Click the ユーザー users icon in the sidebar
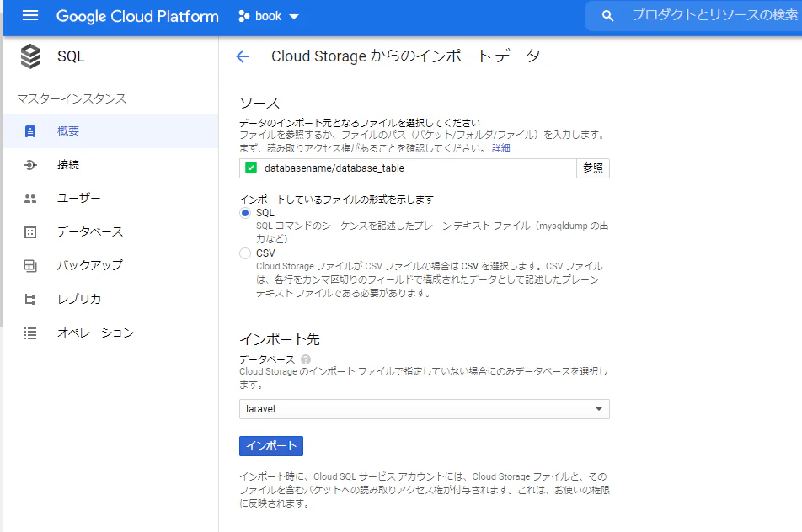This screenshot has width=802, height=532. 30,199
